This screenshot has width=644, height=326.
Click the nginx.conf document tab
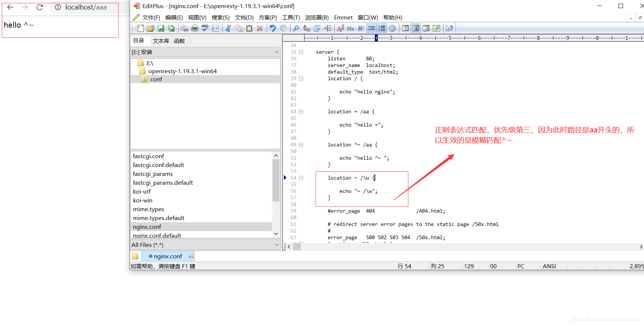coord(168,256)
